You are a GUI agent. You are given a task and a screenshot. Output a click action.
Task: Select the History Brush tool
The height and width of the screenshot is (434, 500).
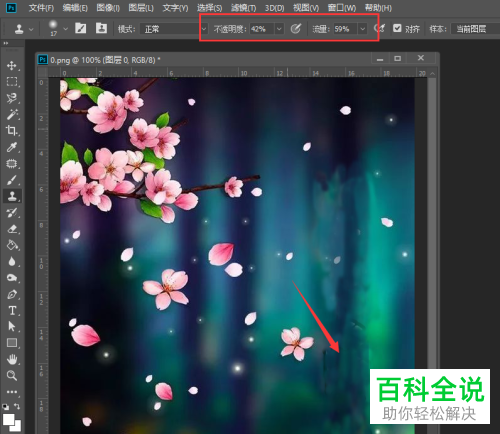(x=12, y=212)
